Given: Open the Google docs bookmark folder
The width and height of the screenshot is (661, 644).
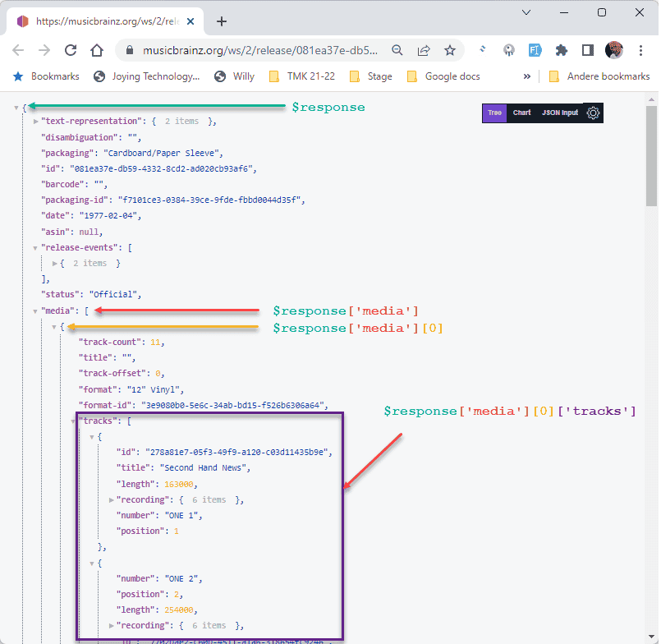Looking at the screenshot, I should click(443, 76).
